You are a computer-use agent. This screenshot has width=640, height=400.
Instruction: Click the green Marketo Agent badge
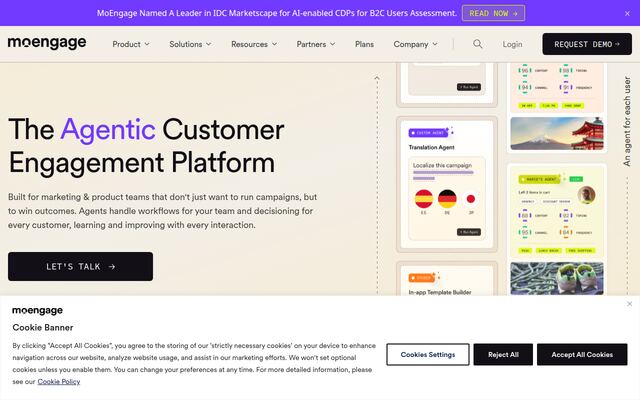click(x=539, y=179)
